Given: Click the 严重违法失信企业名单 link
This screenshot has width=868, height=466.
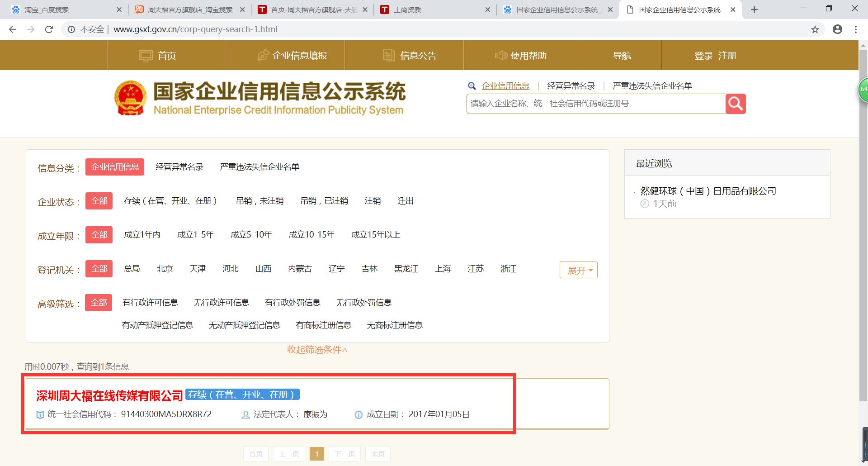Looking at the screenshot, I should click(x=652, y=86).
